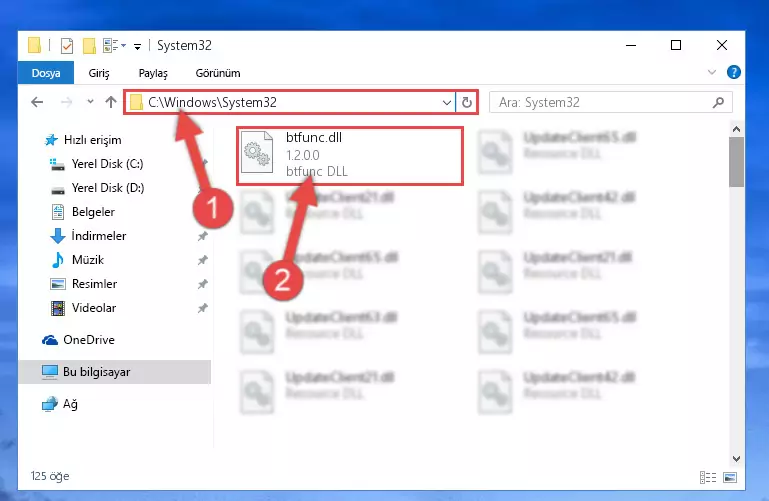The width and height of the screenshot is (769, 501).
Task: Go up one folder level arrow
Action: tap(111, 102)
